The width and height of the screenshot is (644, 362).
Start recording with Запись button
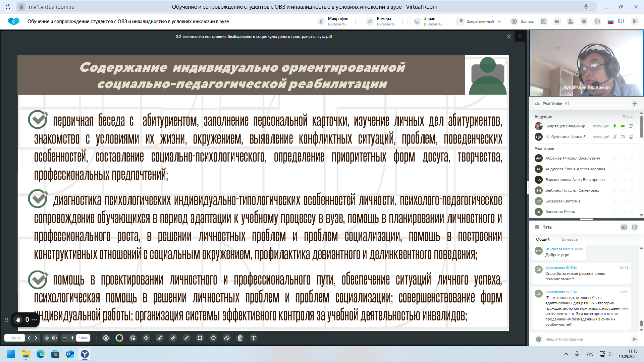tap(522, 21)
